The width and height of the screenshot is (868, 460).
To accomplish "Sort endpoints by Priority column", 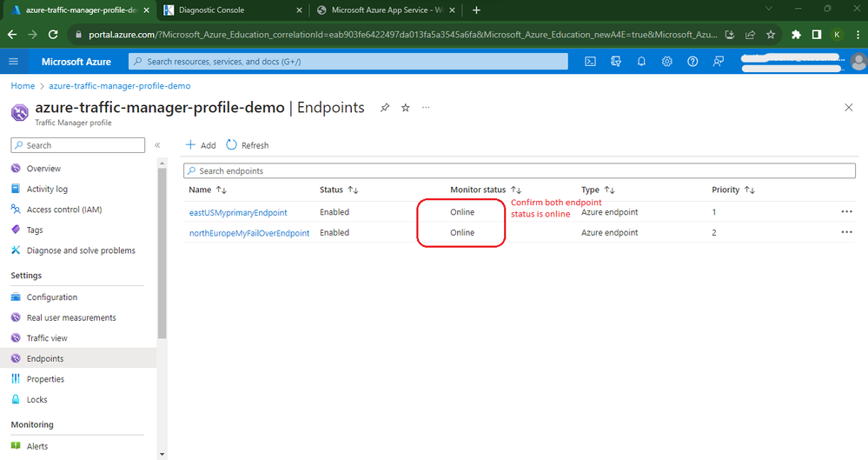I will (x=733, y=190).
